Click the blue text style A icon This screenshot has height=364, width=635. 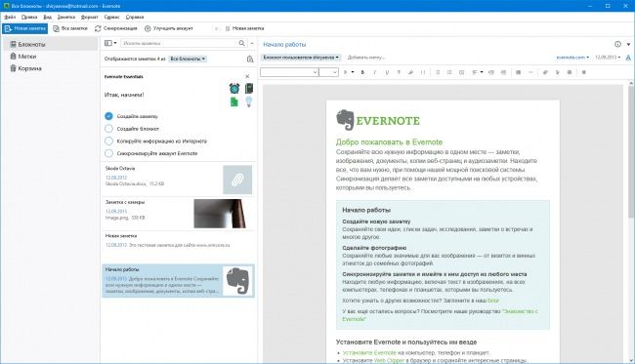[x=628, y=58]
